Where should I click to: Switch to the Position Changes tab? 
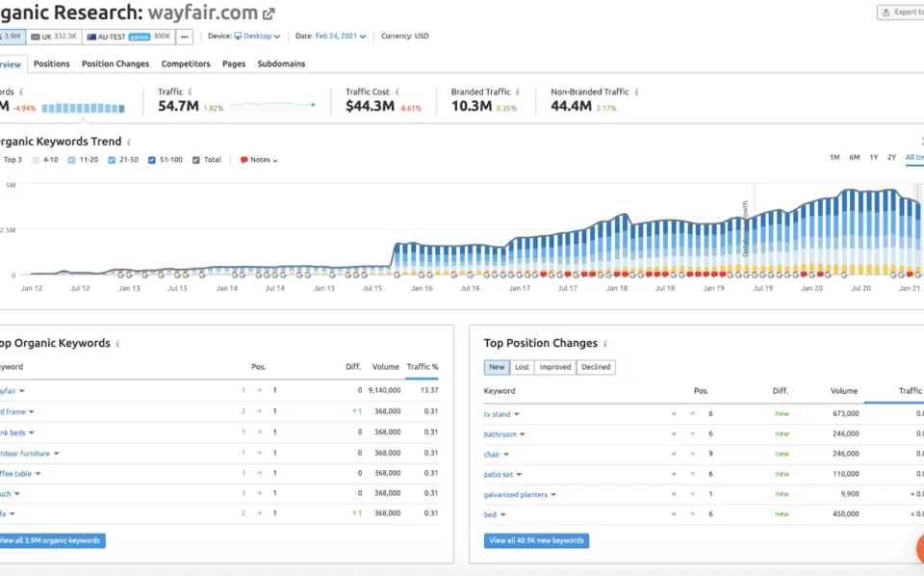coord(115,64)
